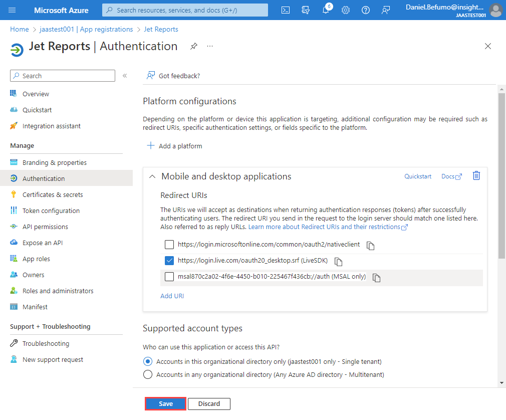Open Learn more about Redirect URIs link
This screenshot has height=420, width=506.
[328, 227]
